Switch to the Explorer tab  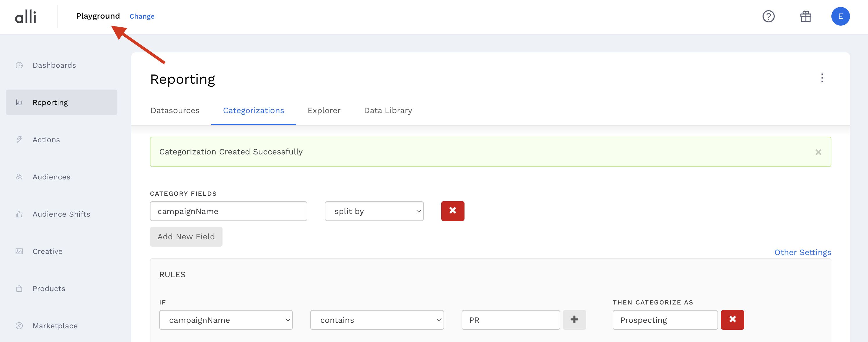324,111
